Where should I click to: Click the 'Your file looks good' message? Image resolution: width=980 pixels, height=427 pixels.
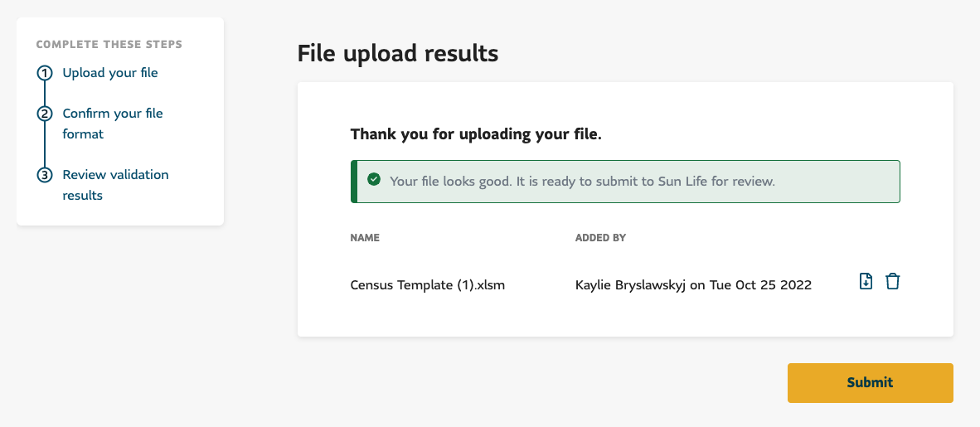pos(583,182)
